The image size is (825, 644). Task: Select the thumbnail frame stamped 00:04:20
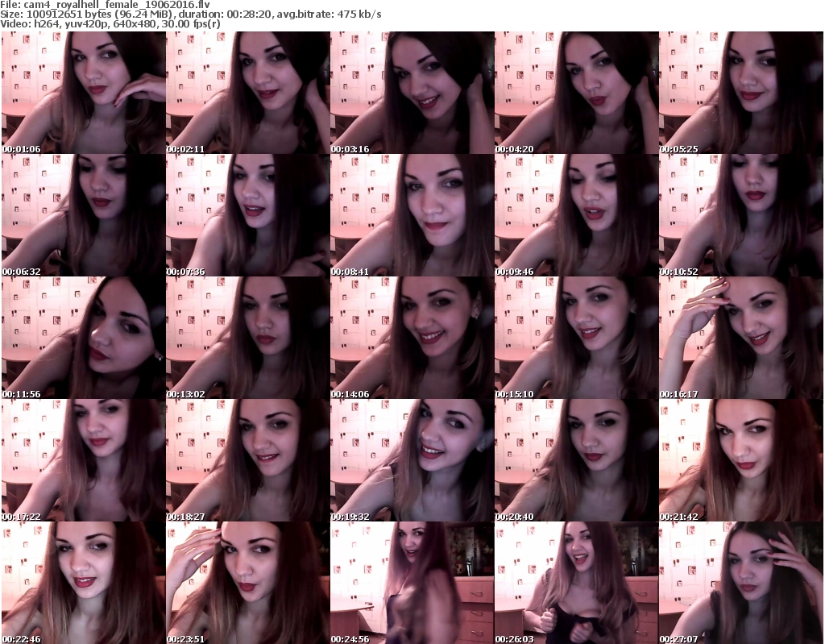pyautogui.click(x=576, y=93)
